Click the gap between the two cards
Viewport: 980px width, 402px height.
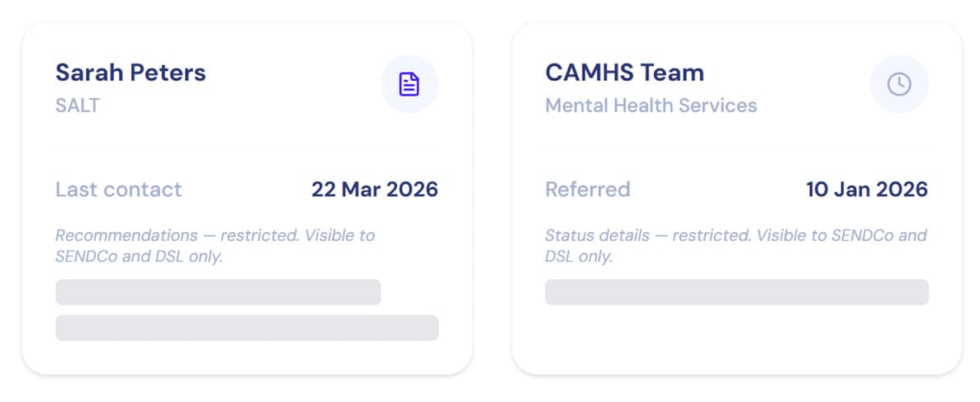(493, 200)
